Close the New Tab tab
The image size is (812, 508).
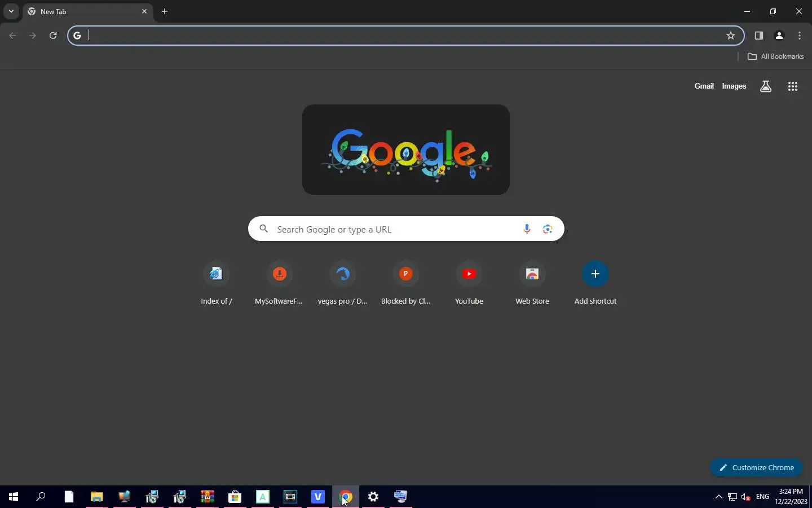(144, 11)
